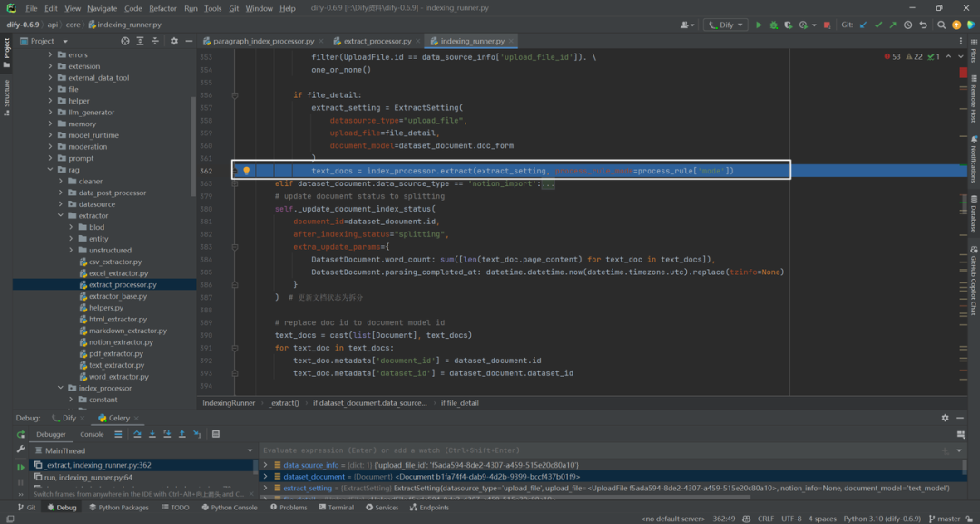Open the Refactor menu
The image size is (980, 524).
click(163, 9)
